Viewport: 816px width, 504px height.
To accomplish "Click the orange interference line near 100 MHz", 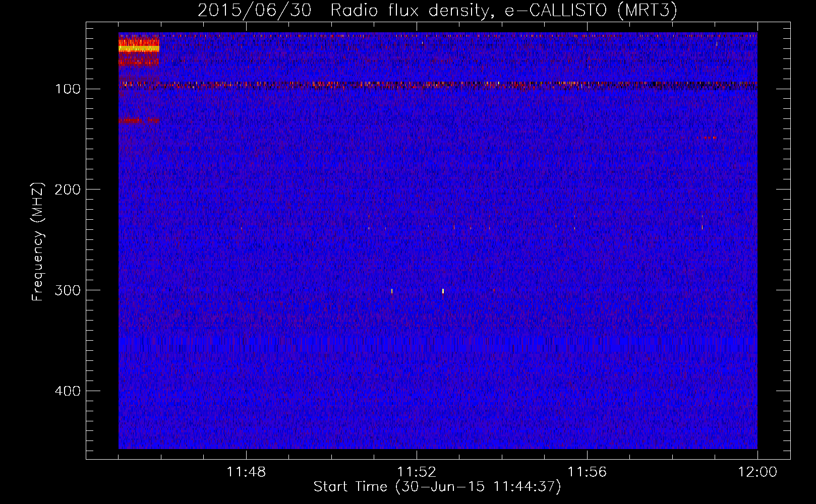I will pyautogui.click(x=438, y=85).
